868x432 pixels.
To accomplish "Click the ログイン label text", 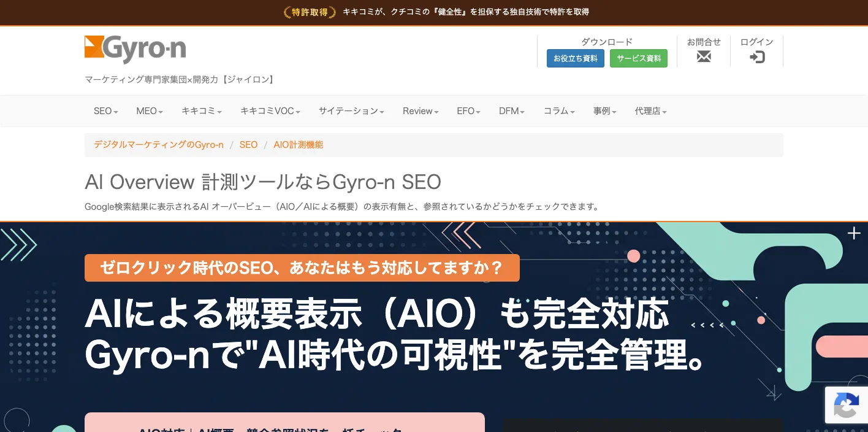I will pos(757,42).
